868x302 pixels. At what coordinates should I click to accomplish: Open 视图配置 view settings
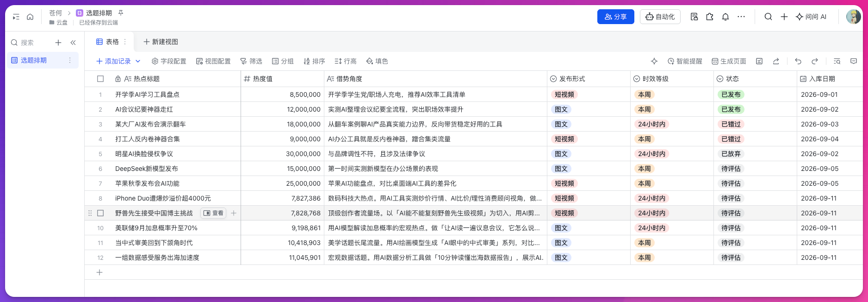pyautogui.click(x=213, y=61)
